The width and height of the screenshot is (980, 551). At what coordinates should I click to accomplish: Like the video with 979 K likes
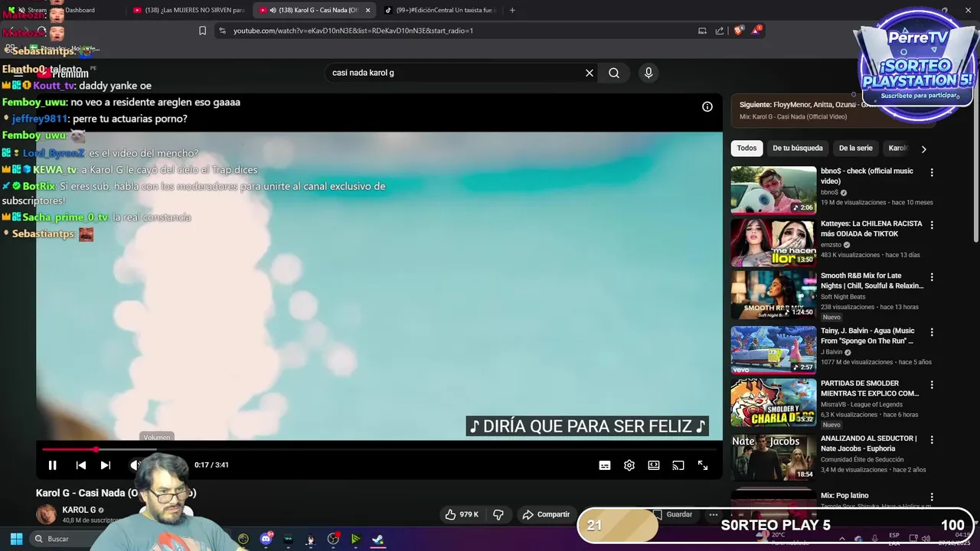click(462, 514)
